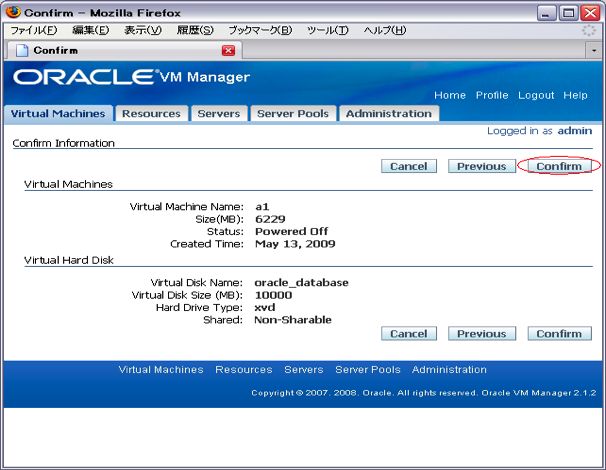This screenshot has width=606, height=470.
Task: Click the May 13, 2009 date
Action: pyautogui.click(x=295, y=244)
